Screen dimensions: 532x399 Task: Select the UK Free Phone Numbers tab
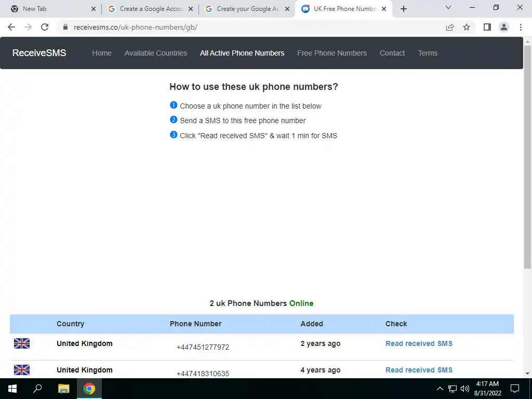coord(343,9)
